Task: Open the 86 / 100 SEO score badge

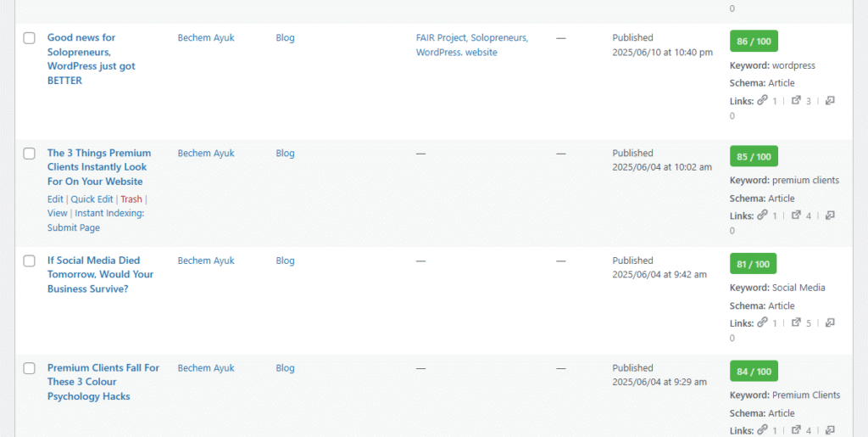Action: coord(754,41)
